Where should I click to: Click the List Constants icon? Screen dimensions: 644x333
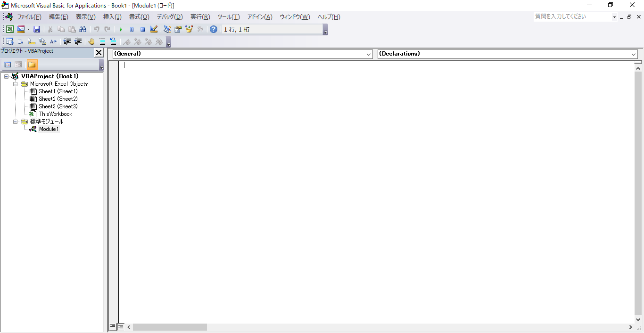tap(21, 41)
